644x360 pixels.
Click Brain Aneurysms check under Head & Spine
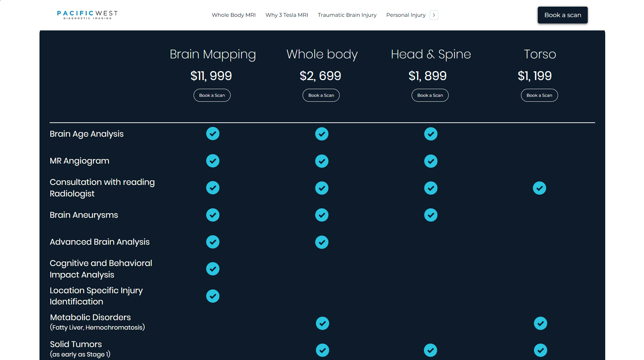(431, 215)
